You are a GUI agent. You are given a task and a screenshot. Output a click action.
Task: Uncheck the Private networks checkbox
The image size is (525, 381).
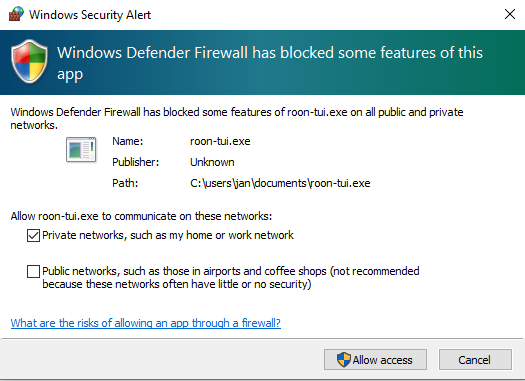tap(33, 235)
